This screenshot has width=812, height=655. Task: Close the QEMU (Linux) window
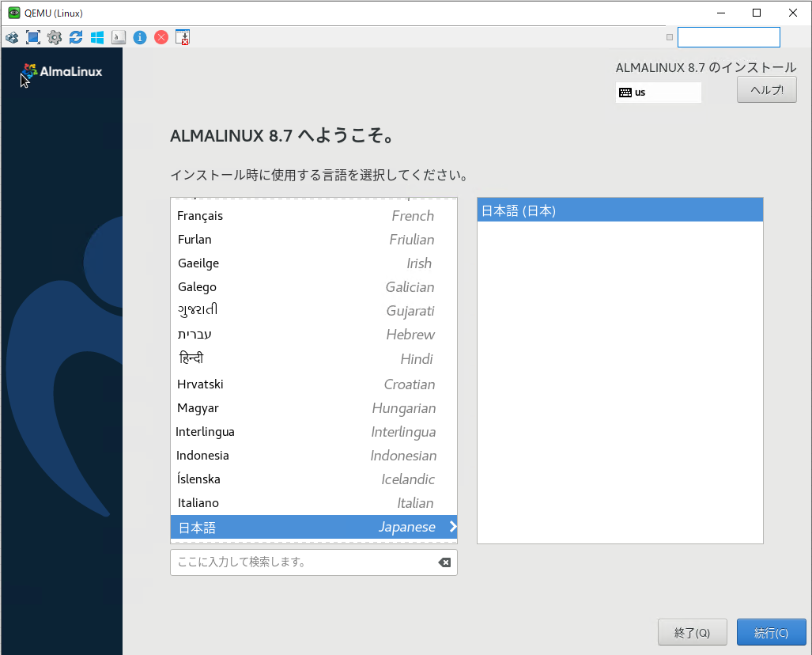[x=793, y=13]
